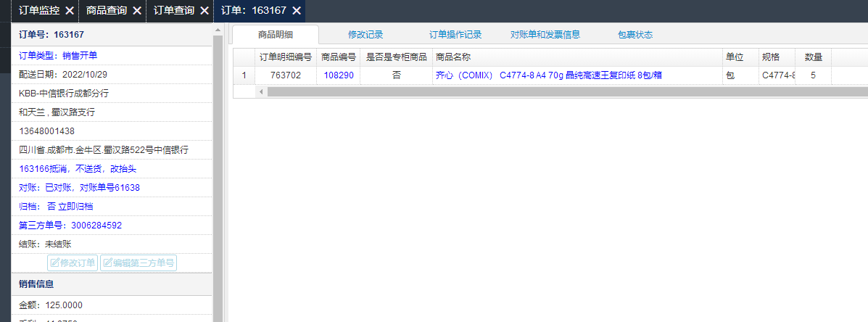This screenshot has width=868, height=322.
Task: Click the 编辑第三方单号 edit button
Action: pos(139,263)
